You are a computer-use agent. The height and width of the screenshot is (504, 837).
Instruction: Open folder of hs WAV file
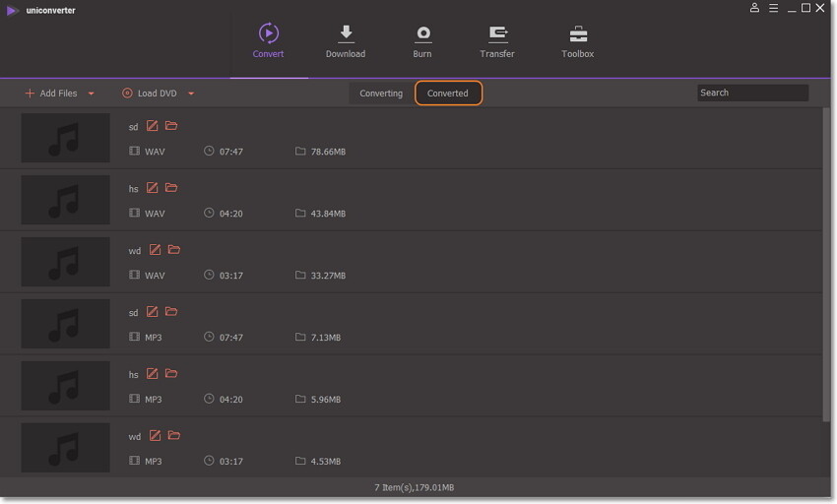[x=171, y=188]
